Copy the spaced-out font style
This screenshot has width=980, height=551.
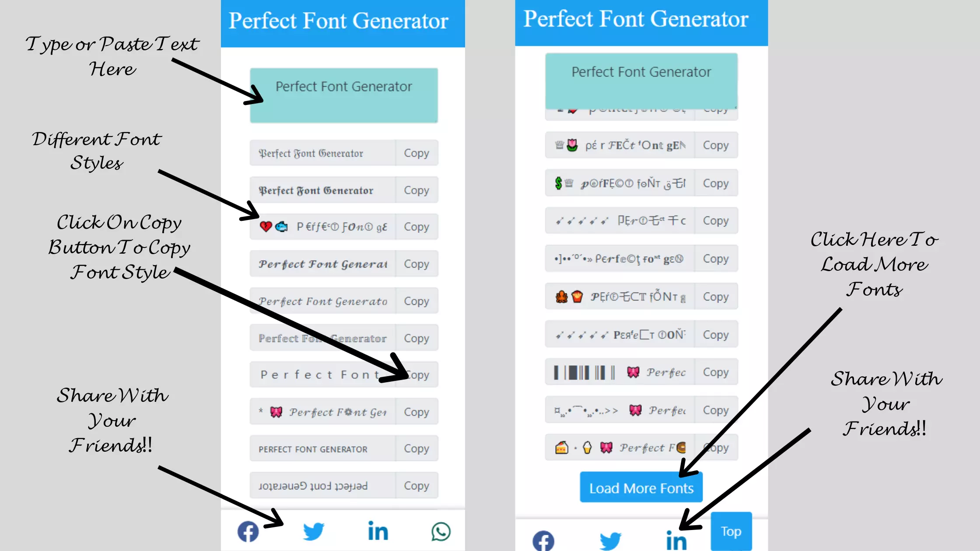pos(416,375)
